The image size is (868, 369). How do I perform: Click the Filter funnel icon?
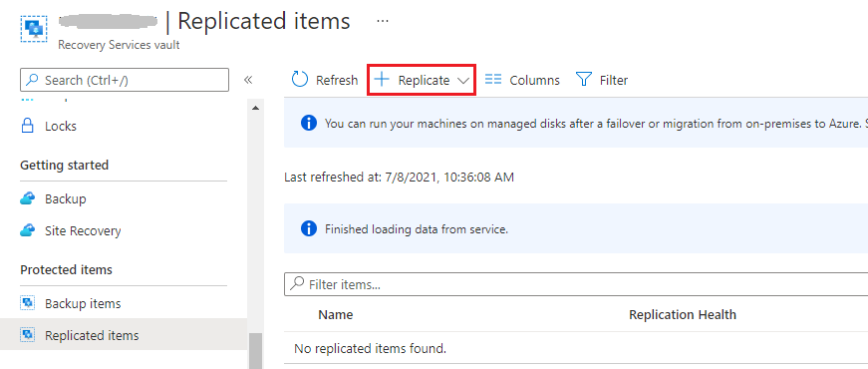584,80
